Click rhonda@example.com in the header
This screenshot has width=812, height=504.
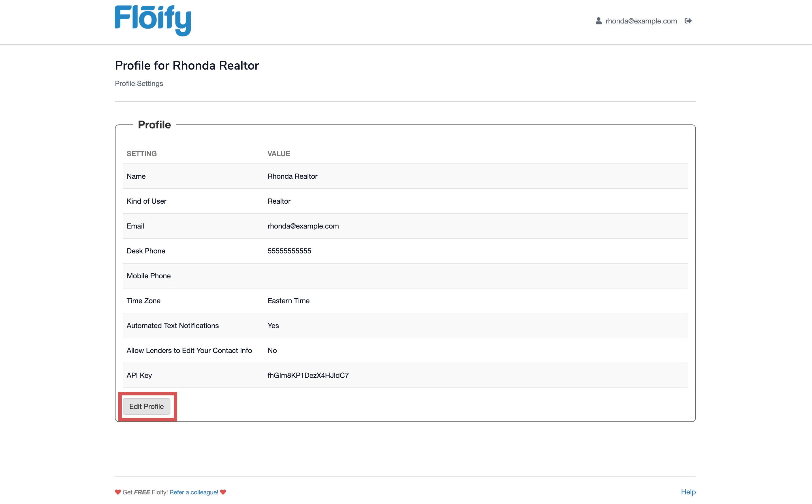pyautogui.click(x=641, y=21)
